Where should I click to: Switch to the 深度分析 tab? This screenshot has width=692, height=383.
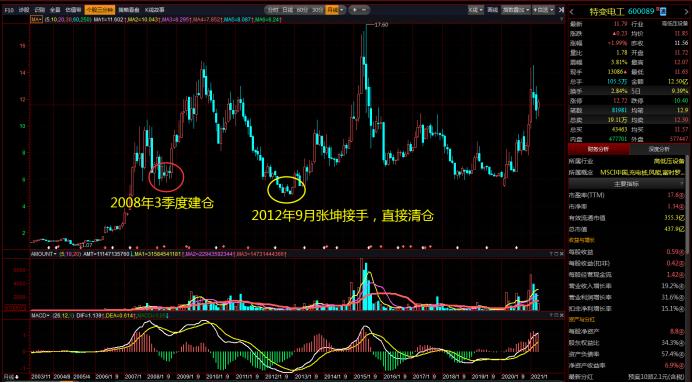[659, 149]
